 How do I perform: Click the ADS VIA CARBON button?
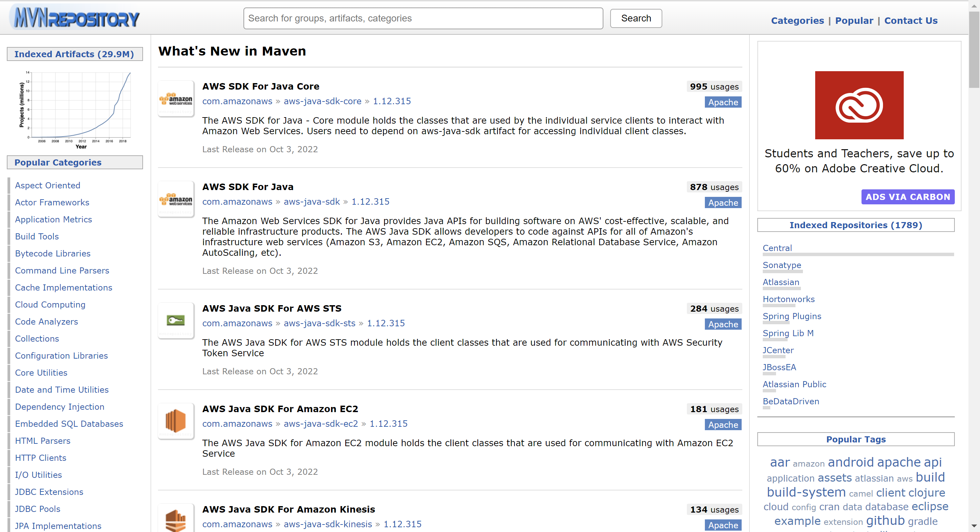coord(907,197)
